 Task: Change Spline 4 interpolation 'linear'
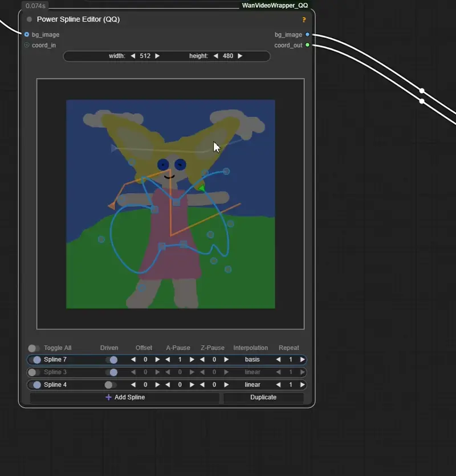tap(253, 385)
